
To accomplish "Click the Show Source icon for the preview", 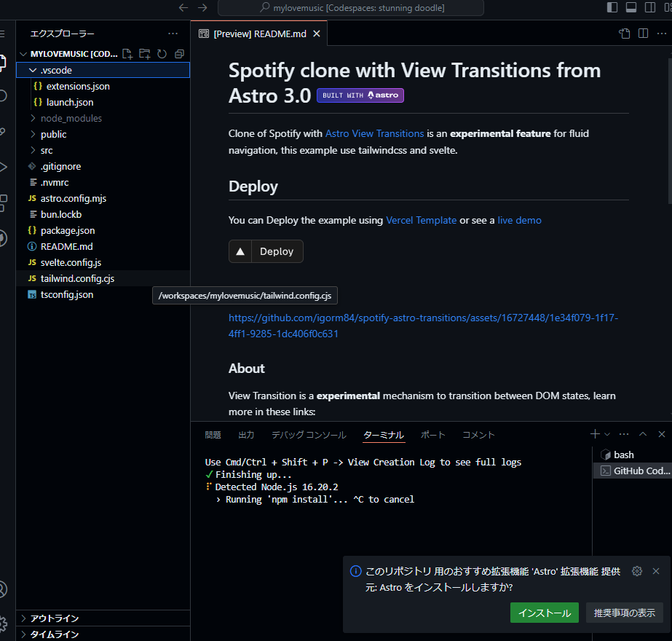I will click(625, 34).
